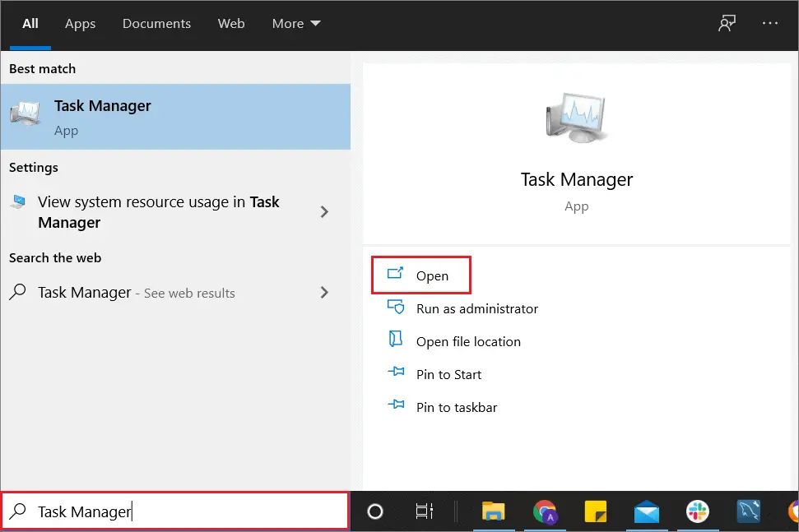
Task: Click Open to launch Task Manager
Action: (421, 275)
